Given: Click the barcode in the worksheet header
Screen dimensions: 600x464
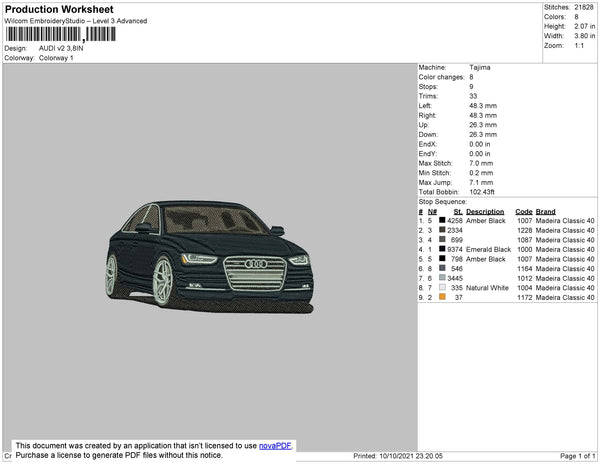Looking at the screenshot, I should [60, 34].
